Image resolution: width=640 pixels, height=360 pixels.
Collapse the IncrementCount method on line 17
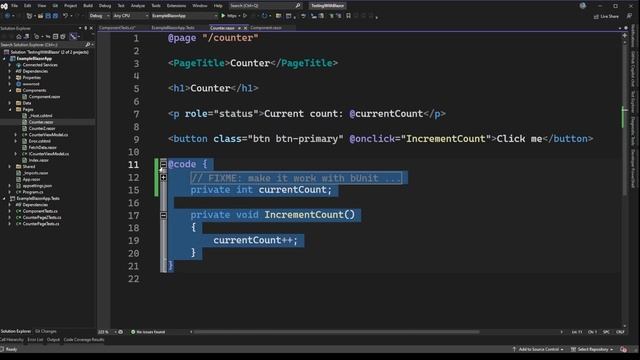[x=163, y=215]
